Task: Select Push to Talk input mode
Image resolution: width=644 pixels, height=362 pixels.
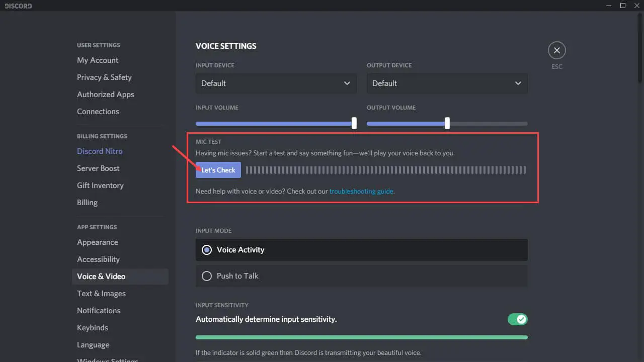Action: 362,276
